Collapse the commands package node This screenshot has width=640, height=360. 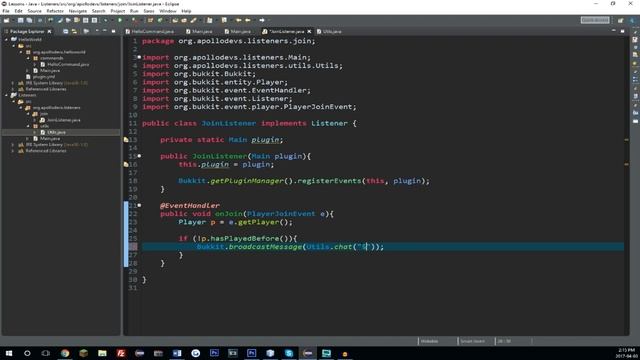pos(28,58)
